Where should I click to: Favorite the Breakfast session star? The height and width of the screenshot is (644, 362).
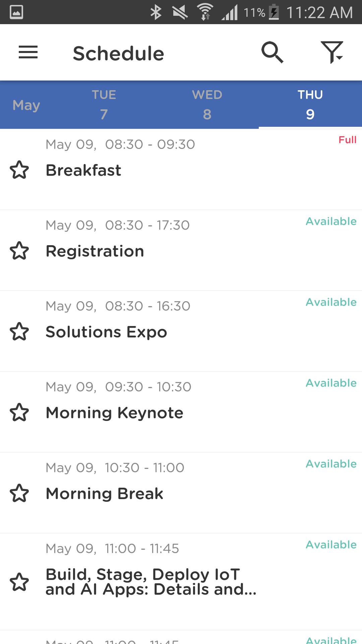(19, 170)
